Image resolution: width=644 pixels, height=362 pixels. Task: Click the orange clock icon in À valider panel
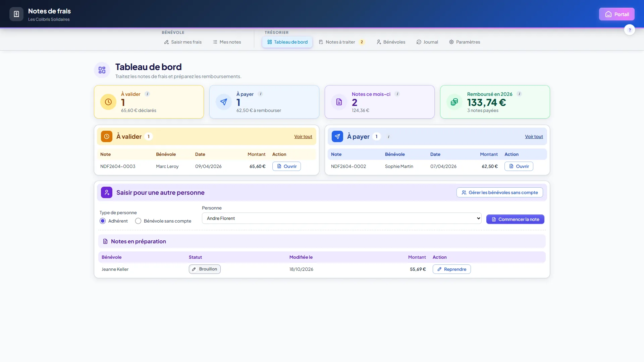(107, 136)
